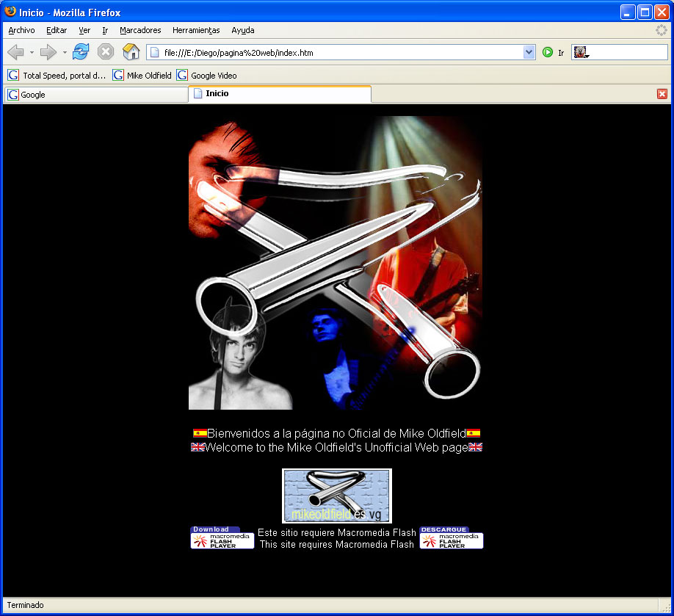Reload the current page
The height and width of the screenshot is (616, 674).
pos(81,52)
